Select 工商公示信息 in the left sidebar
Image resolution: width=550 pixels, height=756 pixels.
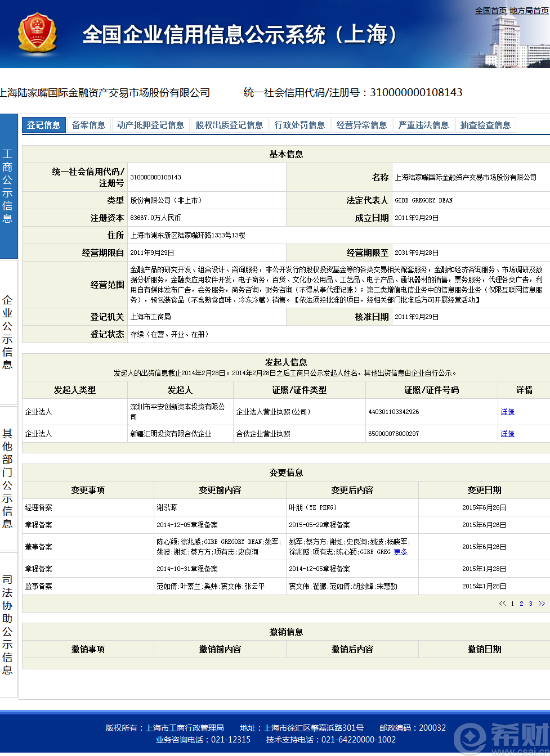[8, 186]
